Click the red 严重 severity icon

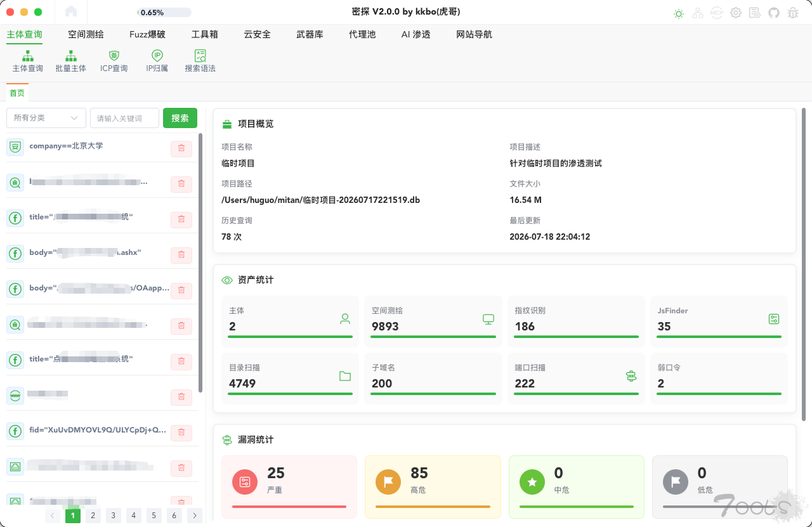pyautogui.click(x=245, y=481)
